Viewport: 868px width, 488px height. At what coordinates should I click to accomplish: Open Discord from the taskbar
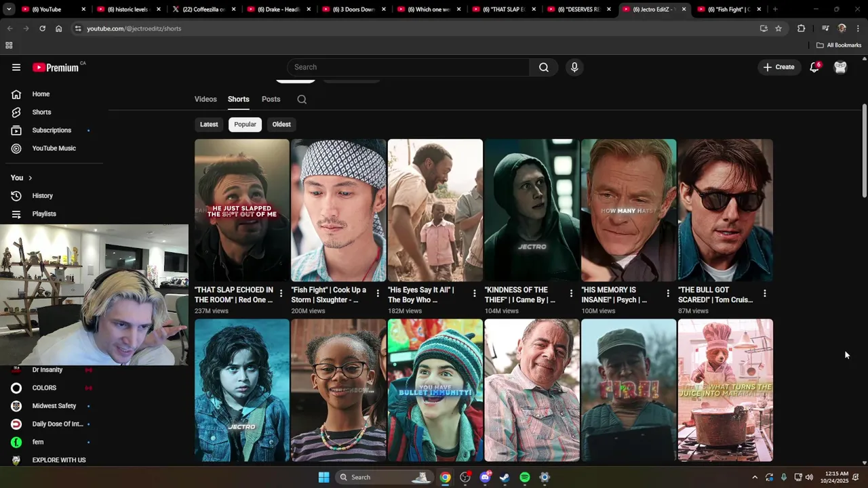(485, 477)
